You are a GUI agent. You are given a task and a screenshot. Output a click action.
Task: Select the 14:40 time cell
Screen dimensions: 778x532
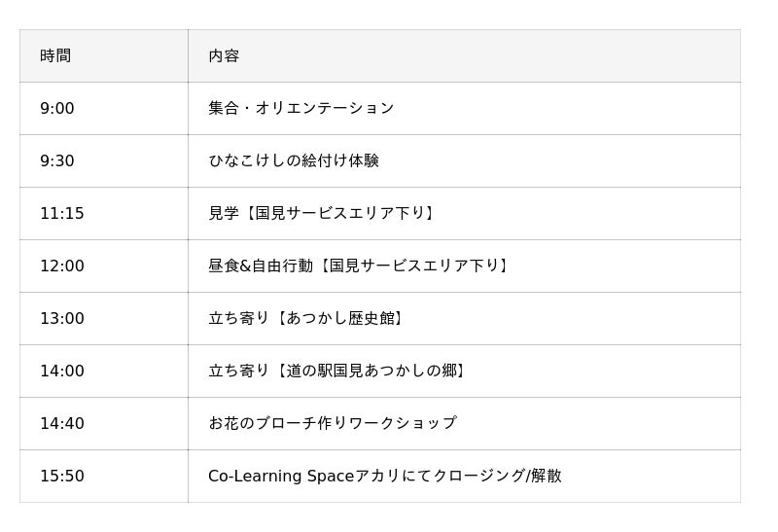(62, 424)
